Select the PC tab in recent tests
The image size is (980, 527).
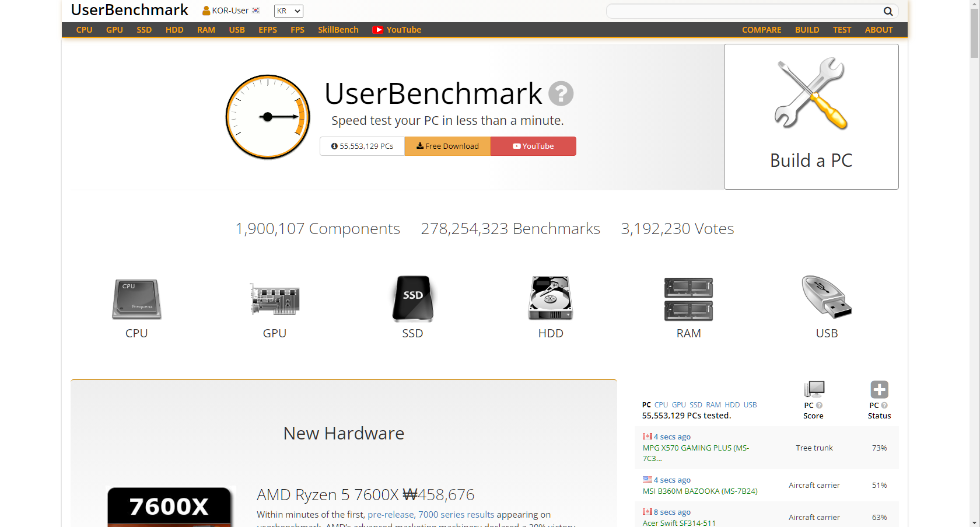[646, 404]
